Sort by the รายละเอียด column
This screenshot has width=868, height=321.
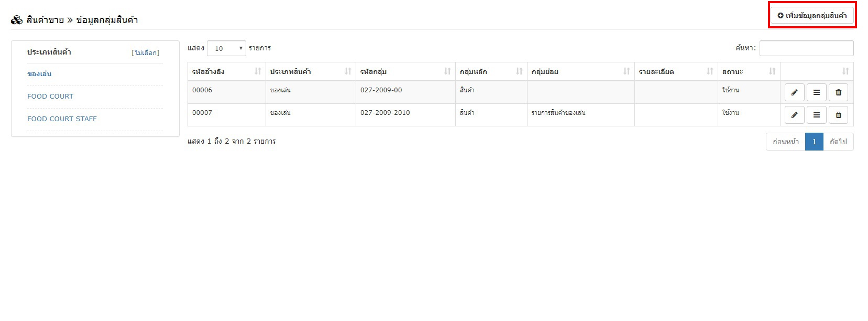[676, 71]
